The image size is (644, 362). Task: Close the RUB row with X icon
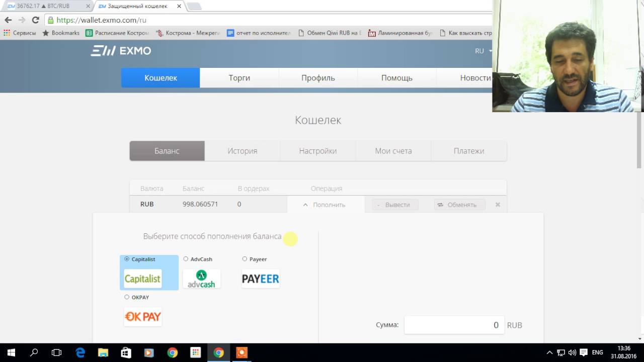[498, 205]
